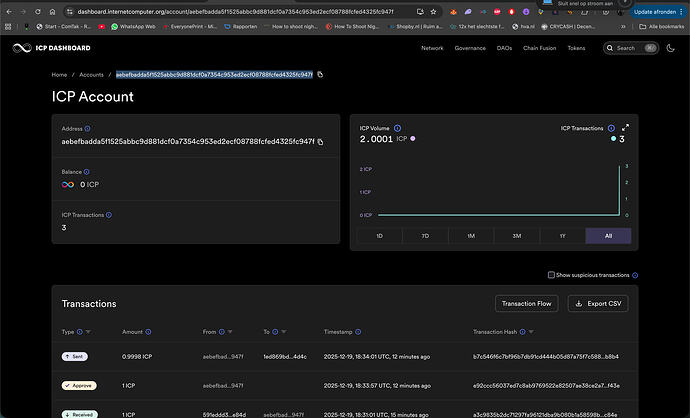Toggle the teal ICP Transactions series dot
The image size is (690, 418).
click(613, 139)
